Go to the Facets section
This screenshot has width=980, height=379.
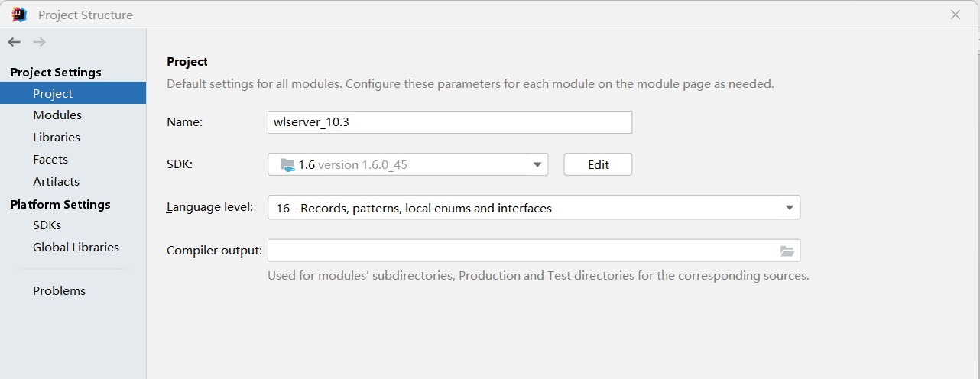click(x=50, y=159)
